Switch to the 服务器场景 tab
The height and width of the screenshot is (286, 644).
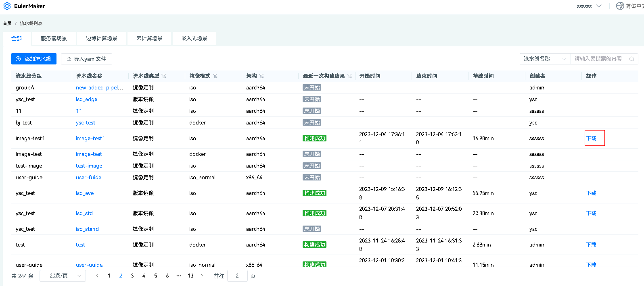pos(54,39)
